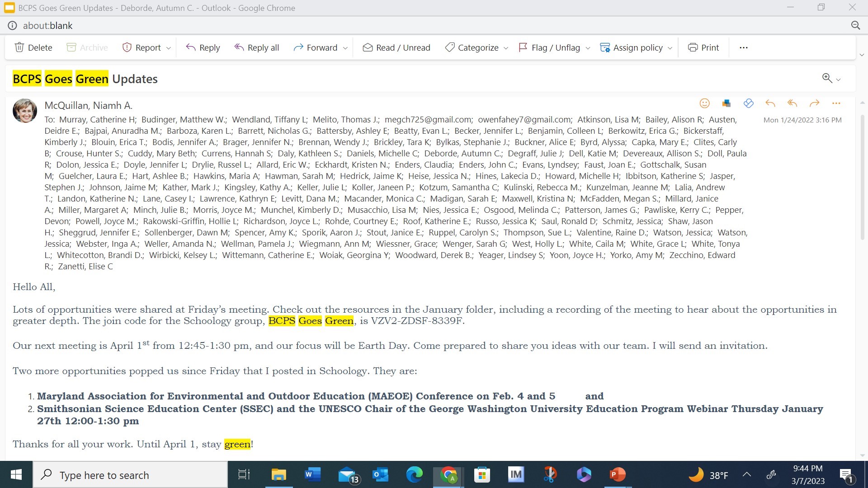The image size is (868, 488).
Task: Click the zoom magnifier in subject bar
Action: [827, 78]
